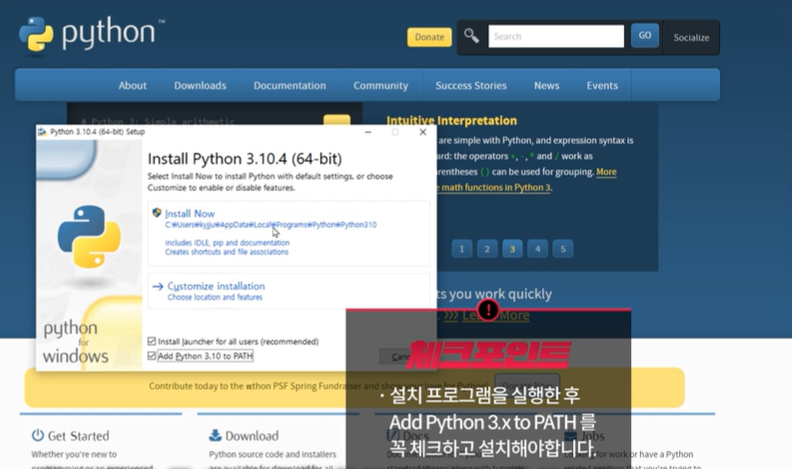Click the Intuitive Interpretation heading

pyautogui.click(x=452, y=120)
